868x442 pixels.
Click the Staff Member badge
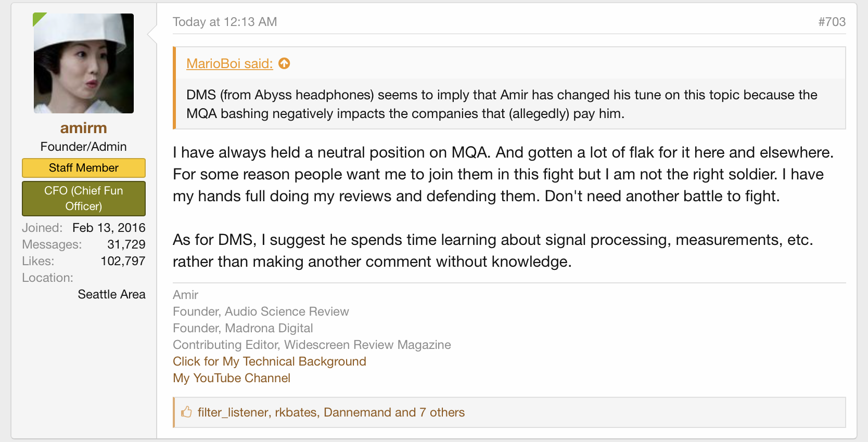84,168
